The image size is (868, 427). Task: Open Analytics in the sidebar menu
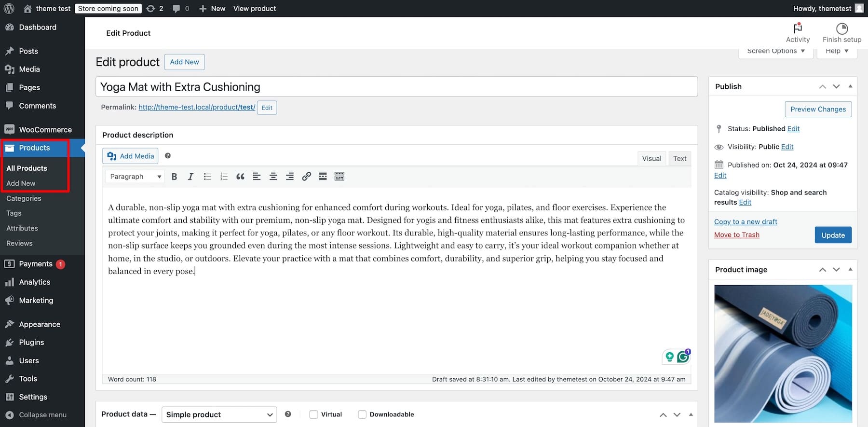coord(35,282)
